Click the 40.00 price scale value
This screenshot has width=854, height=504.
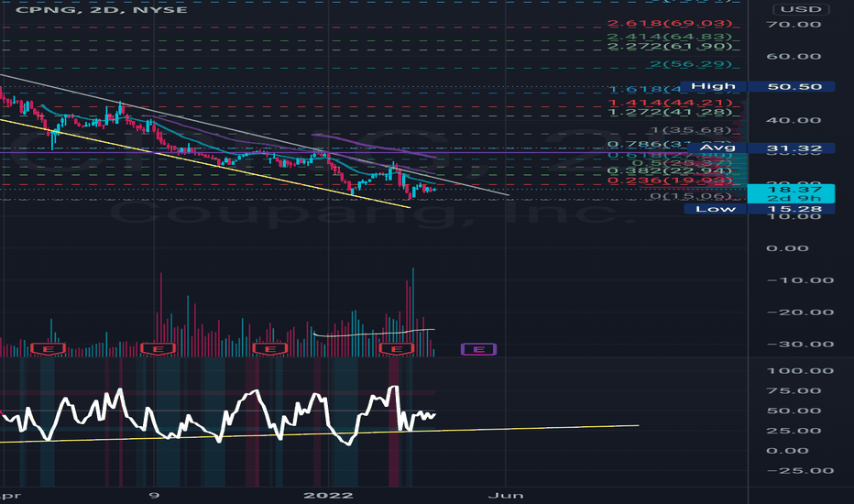click(794, 120)
